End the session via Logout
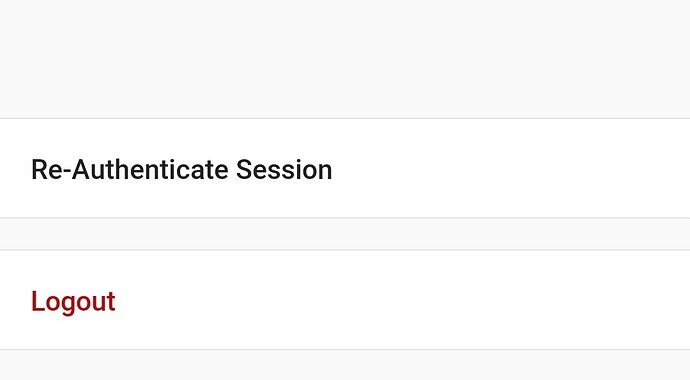This screenshot has height=380, width=690. tap(345, 300)
